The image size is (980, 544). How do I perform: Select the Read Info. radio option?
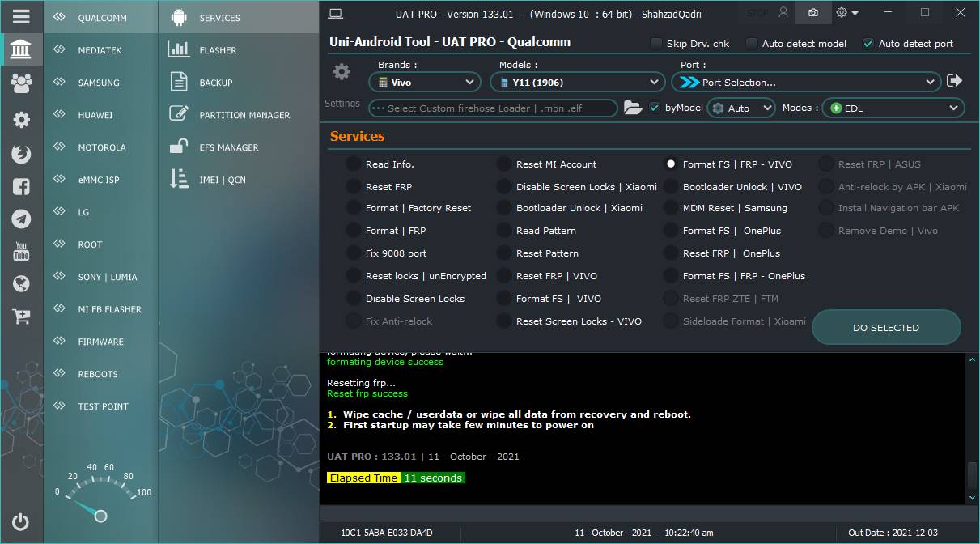point(354,164)
